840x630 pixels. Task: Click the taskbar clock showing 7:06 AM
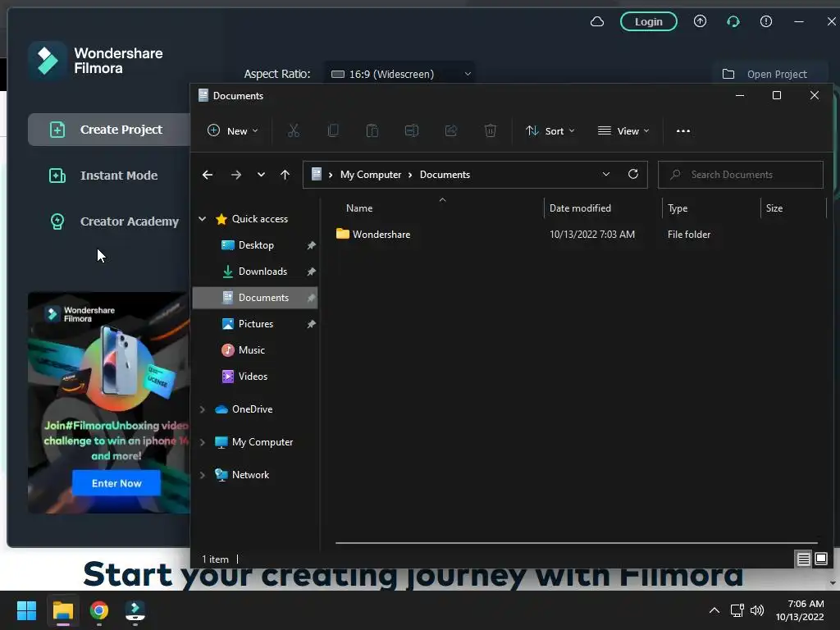(800, 610)
